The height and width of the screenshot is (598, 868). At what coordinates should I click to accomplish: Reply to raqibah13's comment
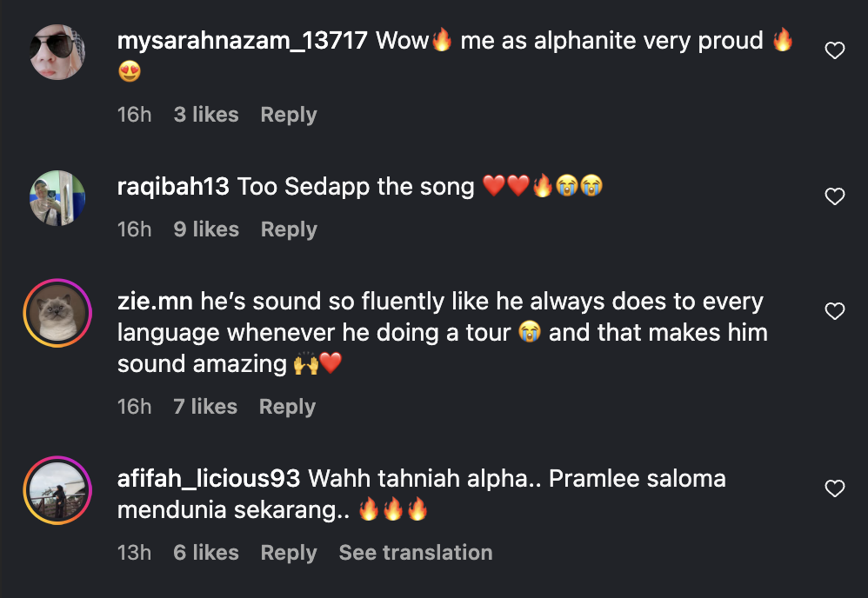tap(289, 229)
